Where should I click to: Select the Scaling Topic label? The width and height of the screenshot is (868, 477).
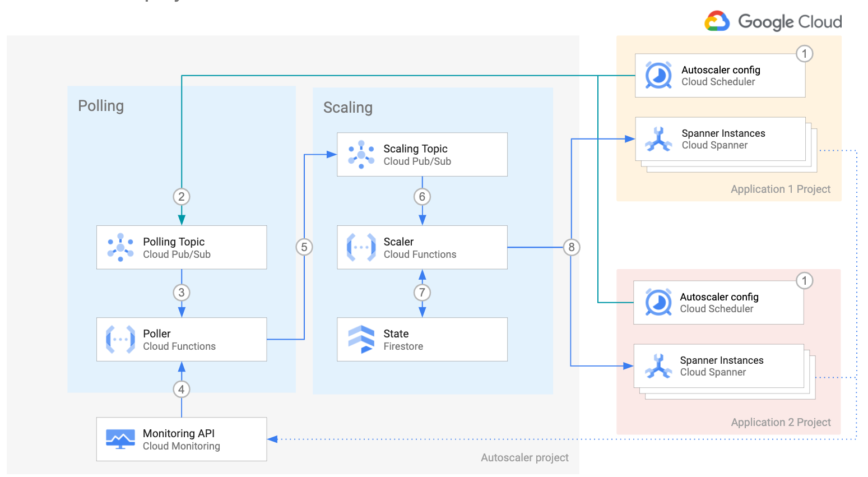pos(415,149)
